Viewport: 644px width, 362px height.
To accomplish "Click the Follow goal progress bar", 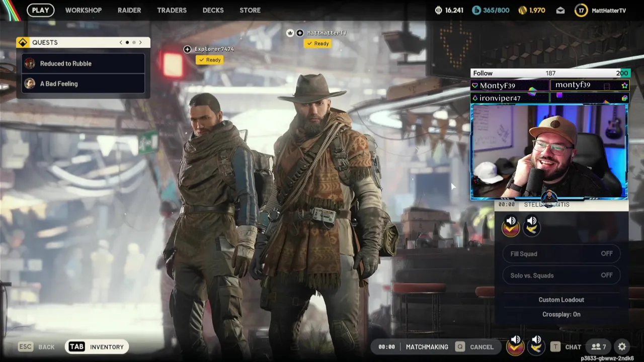I will (550, 73).
